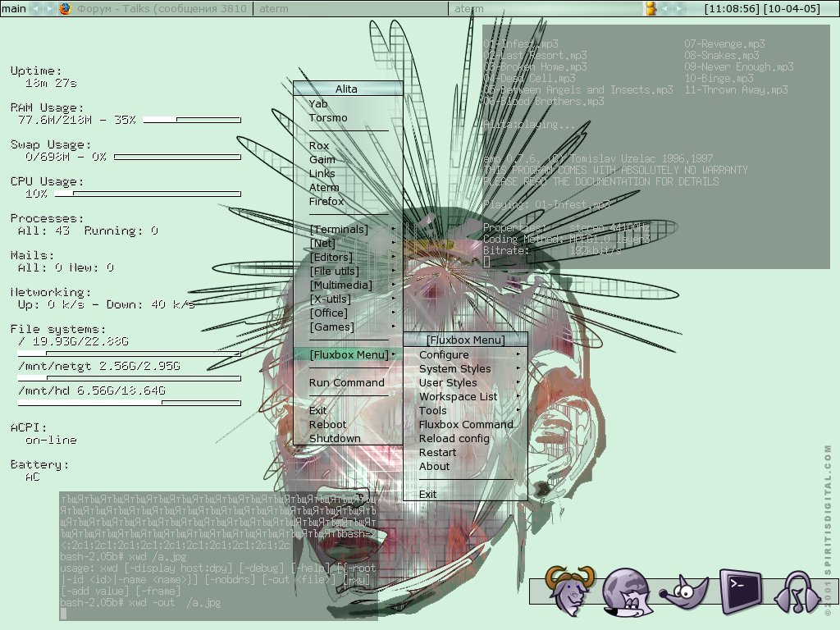This screenshot has width=840, height=630.
Task: Expand the [Office] submenu
Action: coord(348,313)
